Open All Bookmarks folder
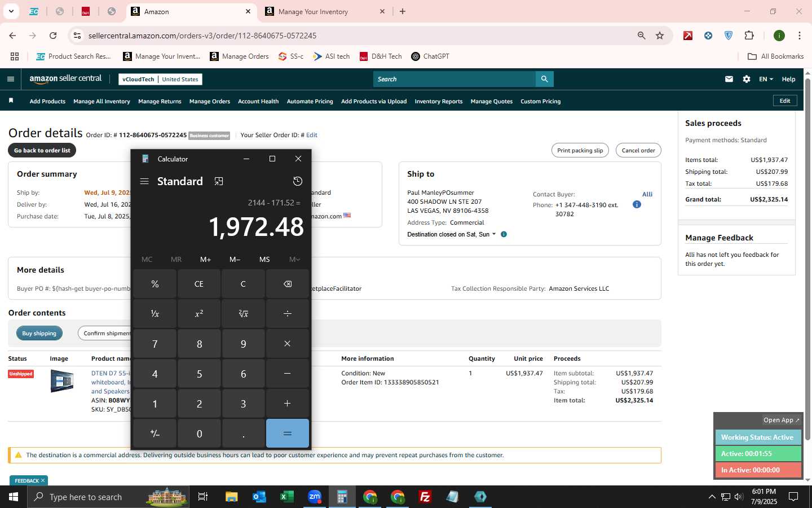Image resolution: width=812 pixels, height=508 pixels. point(775,56)
